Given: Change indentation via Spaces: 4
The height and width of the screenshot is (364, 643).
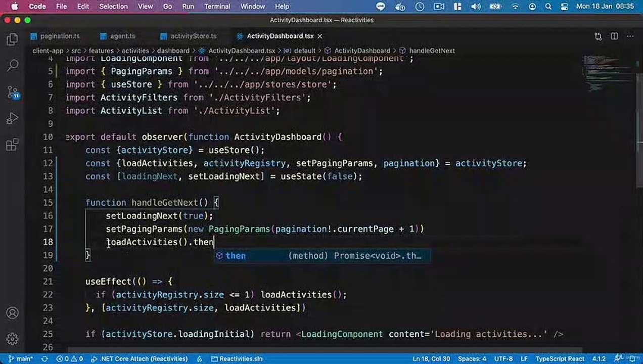Looking at the screenshot, I should pos(472,359).
